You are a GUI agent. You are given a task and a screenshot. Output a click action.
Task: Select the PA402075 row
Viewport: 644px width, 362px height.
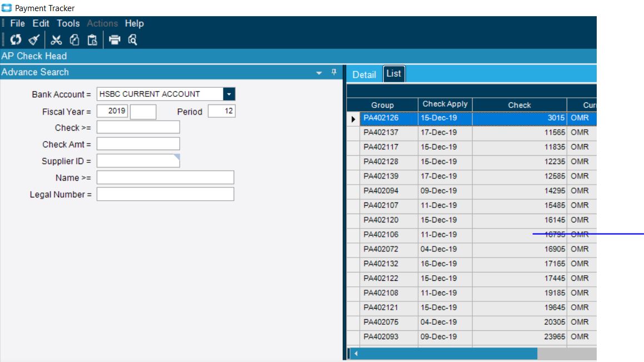(x=472, y=322)
